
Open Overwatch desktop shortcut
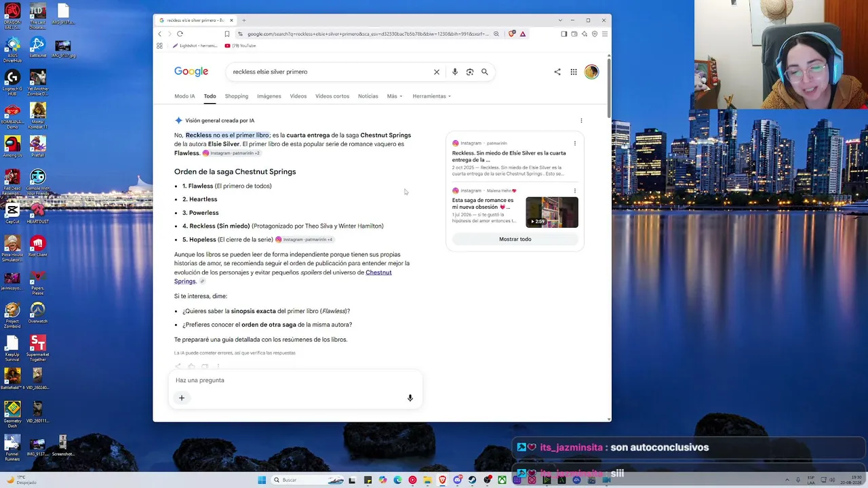click(38, 312)
